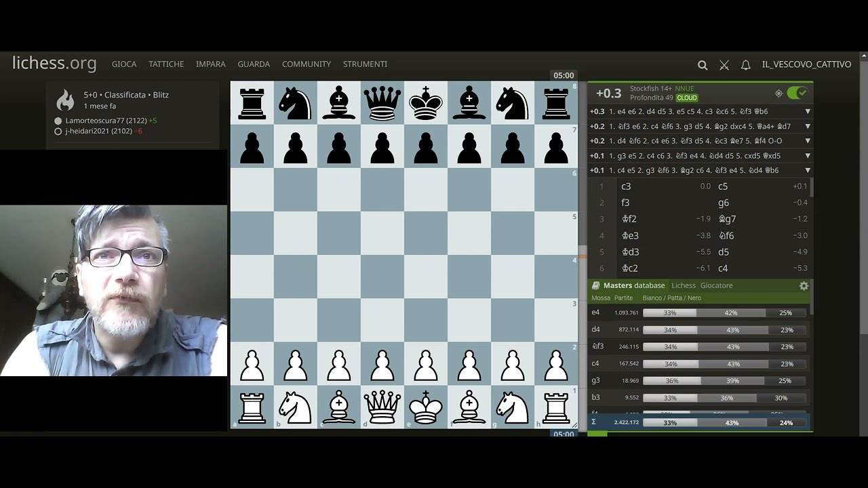The image size is (868, 488).
Task: Expand the +0.2 Nf3 e6 engine line
Action: point(808,126)
